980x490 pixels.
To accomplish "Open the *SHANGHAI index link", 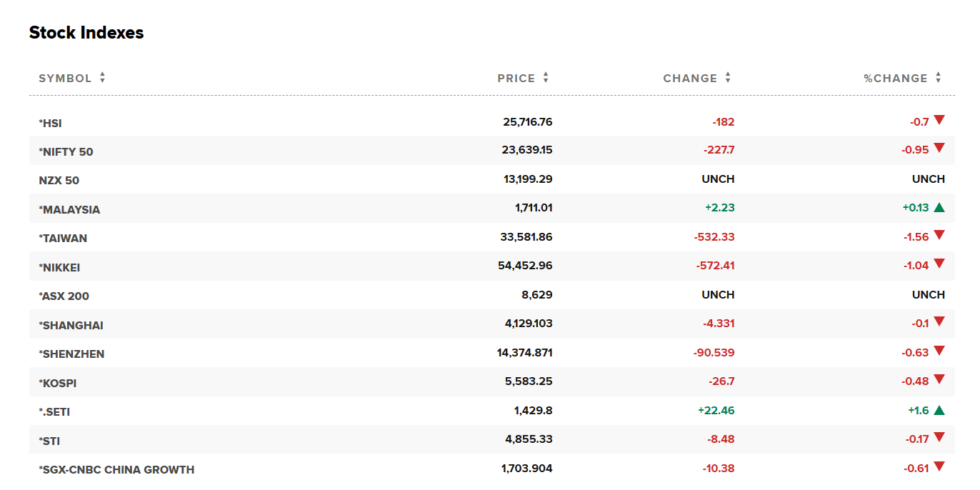I will [x=71, y=326].
